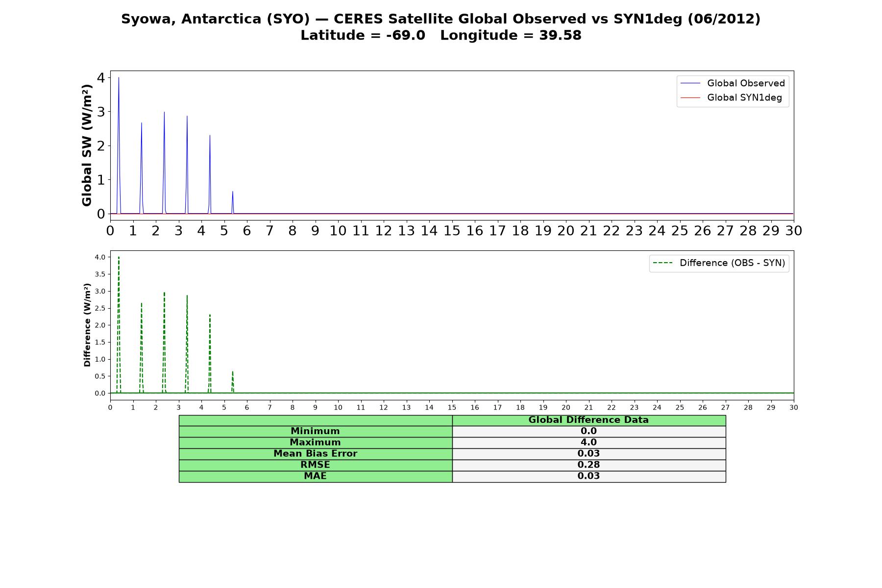882x588 pixels.
Task: Click the Difference (W/m²) y-axis label
Action: click(87, 325)
